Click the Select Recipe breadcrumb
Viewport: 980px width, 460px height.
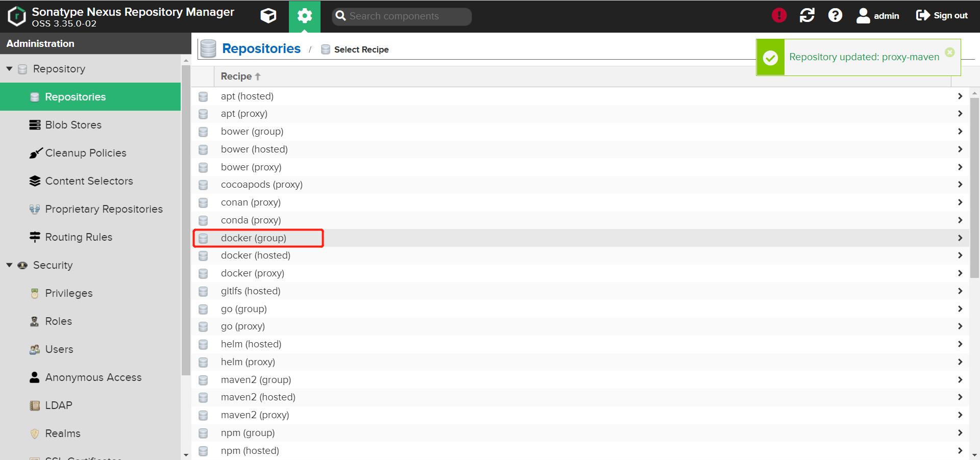[x=361, y=49]
